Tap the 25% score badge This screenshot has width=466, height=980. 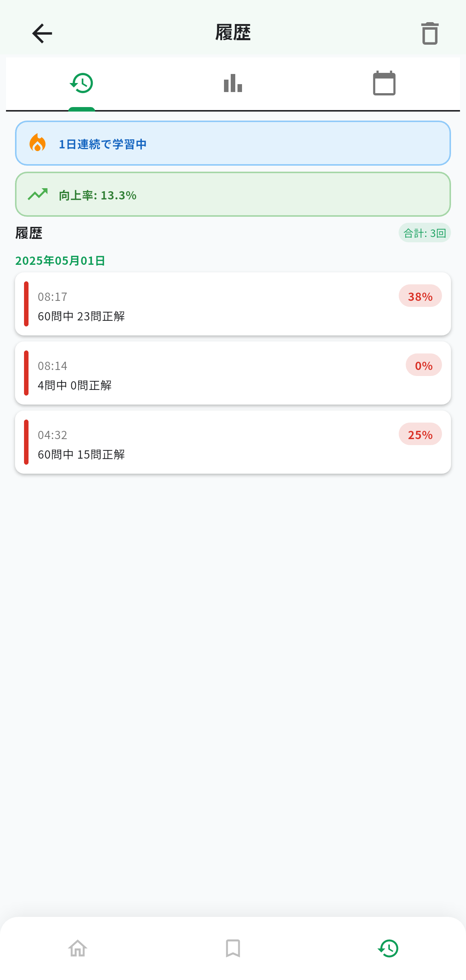420,434
